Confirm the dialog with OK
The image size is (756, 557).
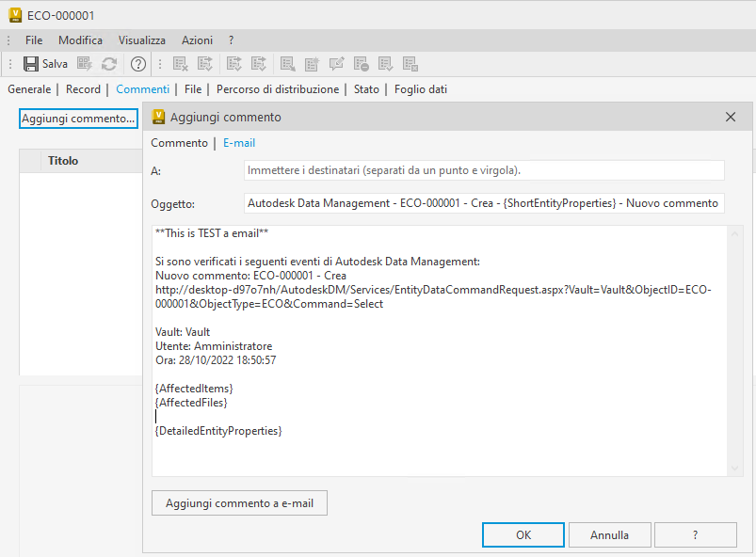pos(523,534)
